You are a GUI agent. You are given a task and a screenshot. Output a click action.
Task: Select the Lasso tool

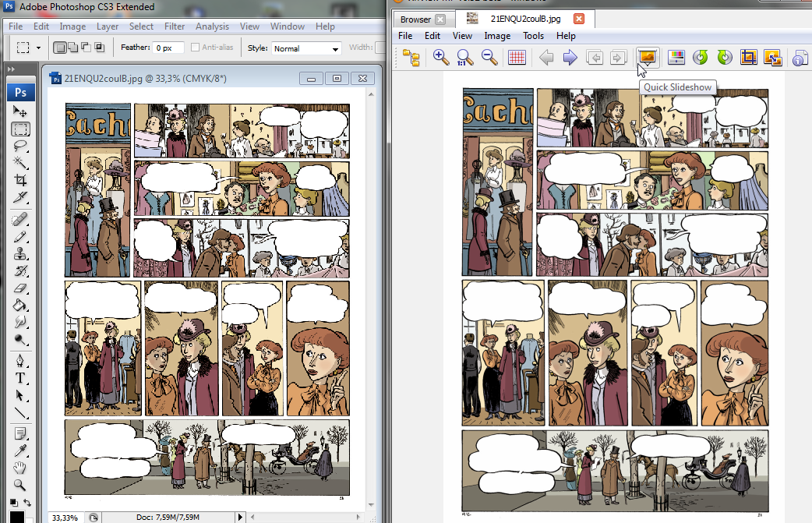point(20,146)
